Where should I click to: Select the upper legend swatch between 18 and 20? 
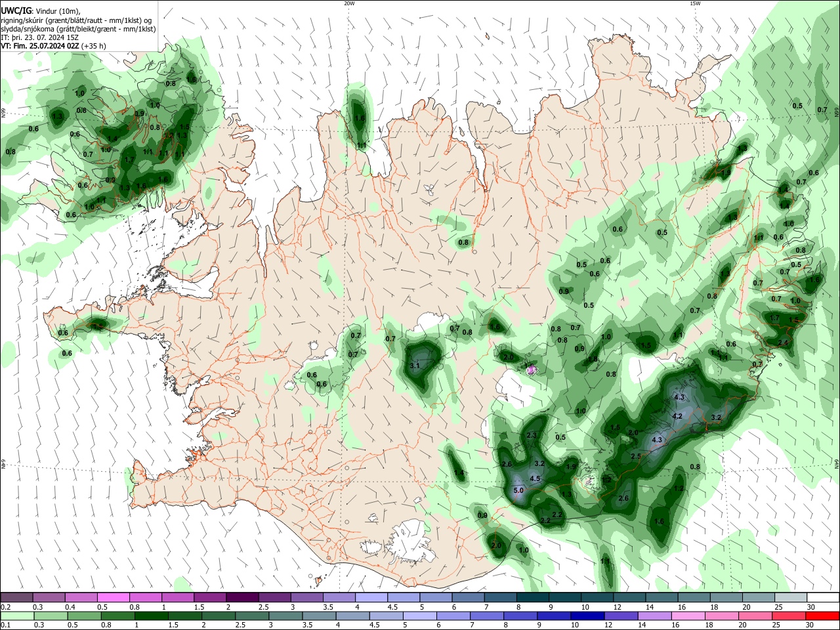click(725, 597)
